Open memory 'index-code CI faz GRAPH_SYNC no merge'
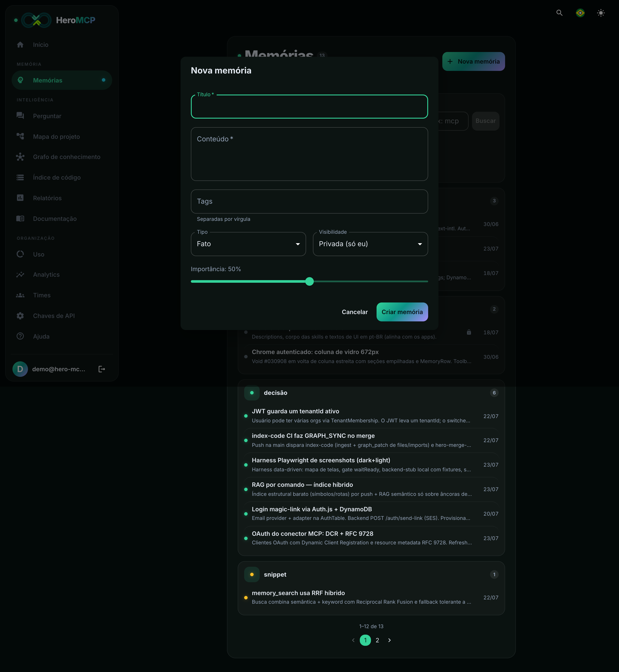 tap(371, 440)
